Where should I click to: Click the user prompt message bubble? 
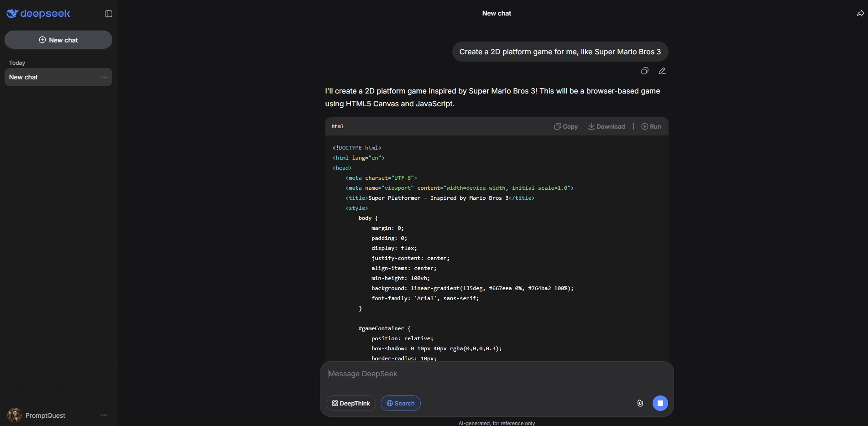[560, 52]
